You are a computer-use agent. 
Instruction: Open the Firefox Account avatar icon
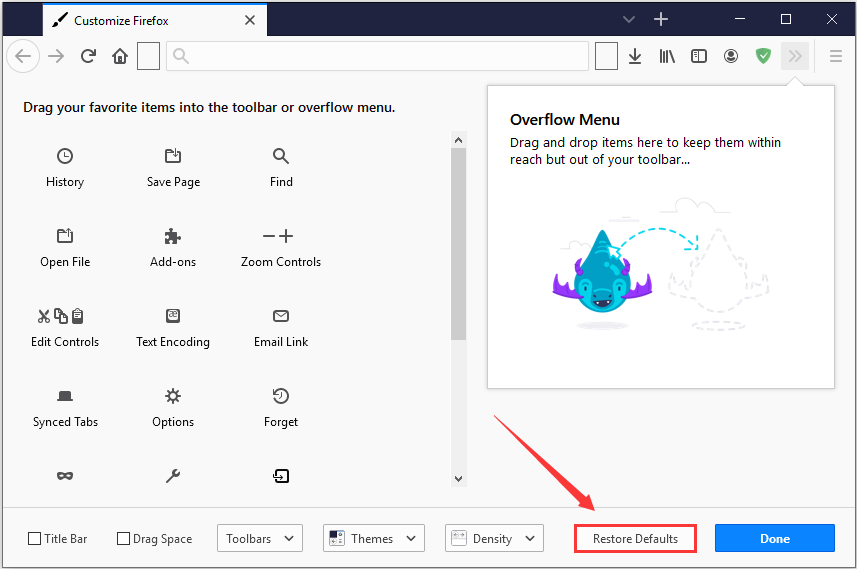[731, 56]
